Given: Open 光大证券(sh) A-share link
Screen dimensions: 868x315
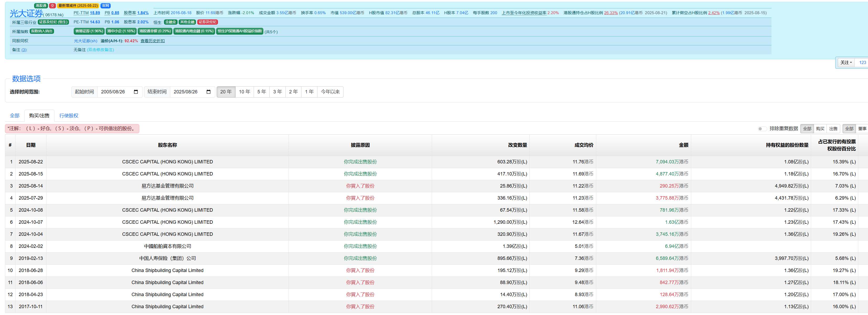Looking at the screenshot, I should pyautogui.click(x=85, y=41).
